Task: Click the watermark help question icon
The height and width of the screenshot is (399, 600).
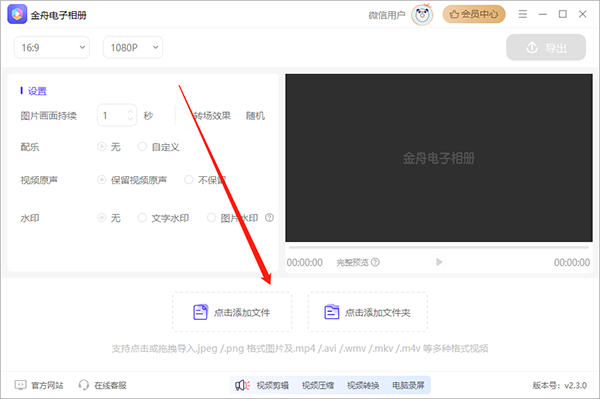Action: coord(269,218)
